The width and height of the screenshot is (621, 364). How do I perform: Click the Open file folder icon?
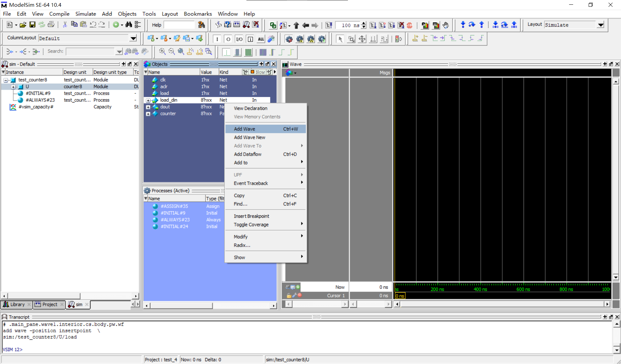[x=23, y=25]
